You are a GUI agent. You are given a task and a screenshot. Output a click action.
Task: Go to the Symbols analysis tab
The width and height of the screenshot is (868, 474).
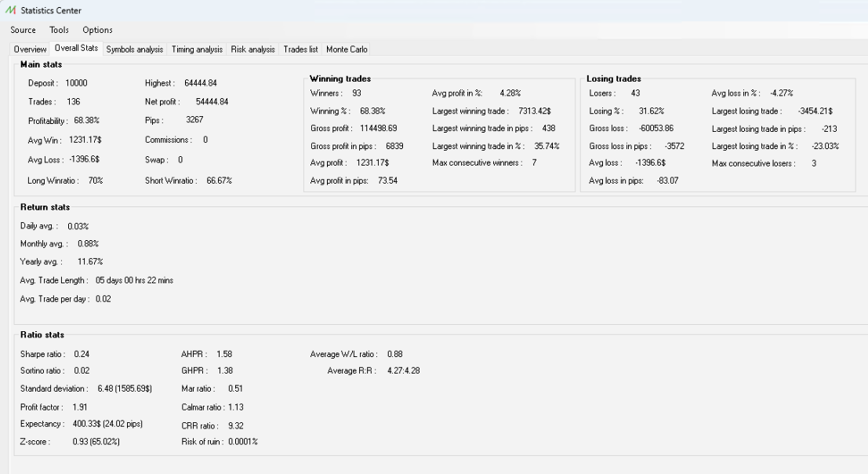click(x=135, y=49)
